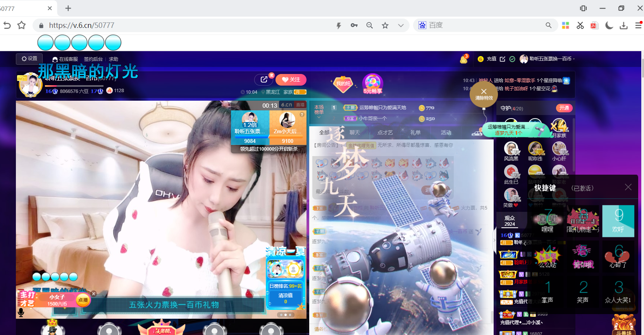Trigger shortcut 1 掌声
644x335 pixels.
pyautogui.click(x=547, y=291)
